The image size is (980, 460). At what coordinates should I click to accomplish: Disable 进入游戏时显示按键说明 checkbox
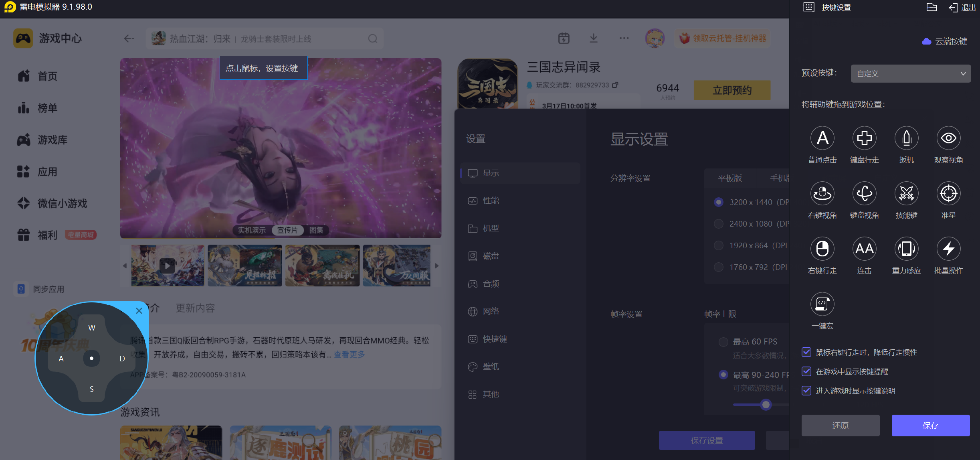coord(806,391)
